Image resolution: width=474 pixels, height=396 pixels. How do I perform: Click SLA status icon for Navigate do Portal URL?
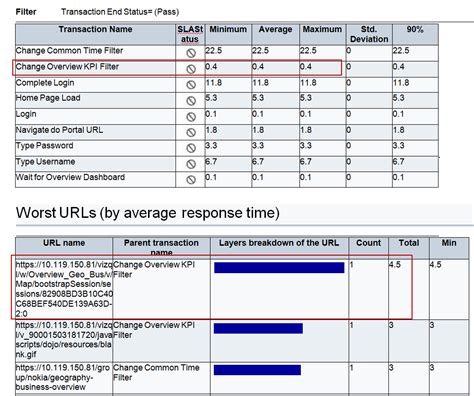point(191,132)
